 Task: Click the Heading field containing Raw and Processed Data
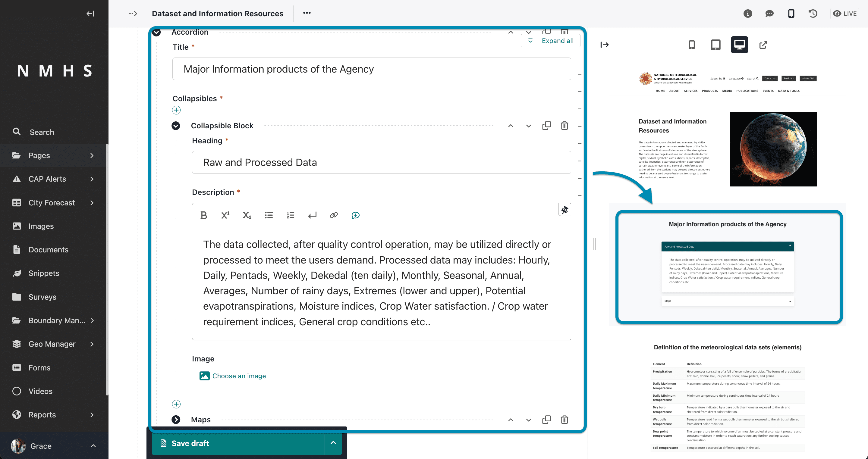tap(381, 162)
